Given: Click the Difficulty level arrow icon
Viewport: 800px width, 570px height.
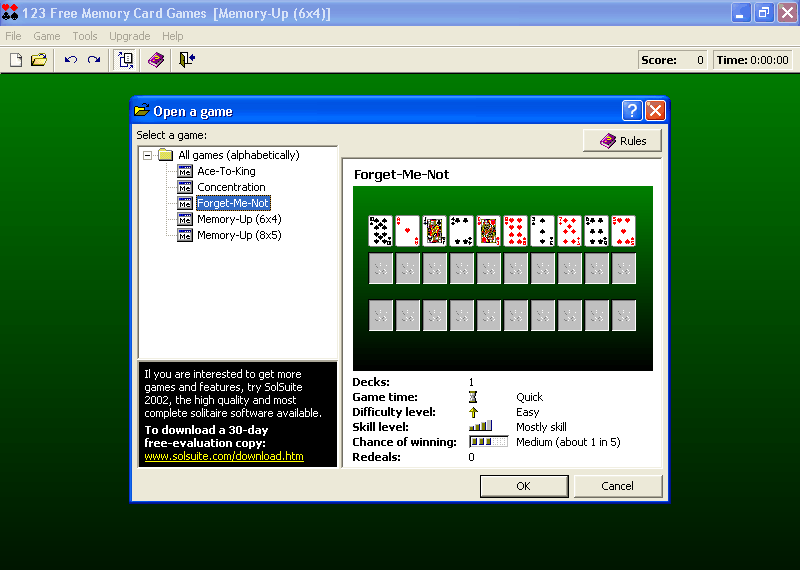Looking at the screenshot, I should pyautogui.click(x=473, y=412).
